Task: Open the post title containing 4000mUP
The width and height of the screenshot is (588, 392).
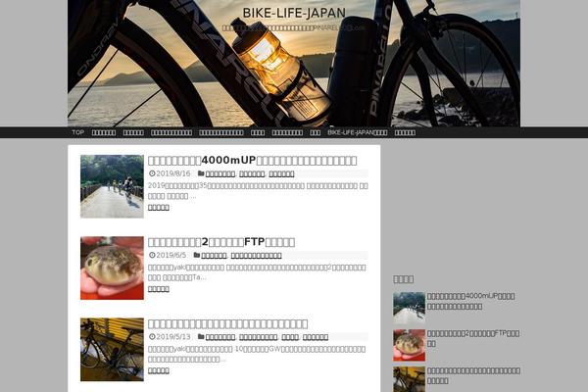Action: (253, 160)
